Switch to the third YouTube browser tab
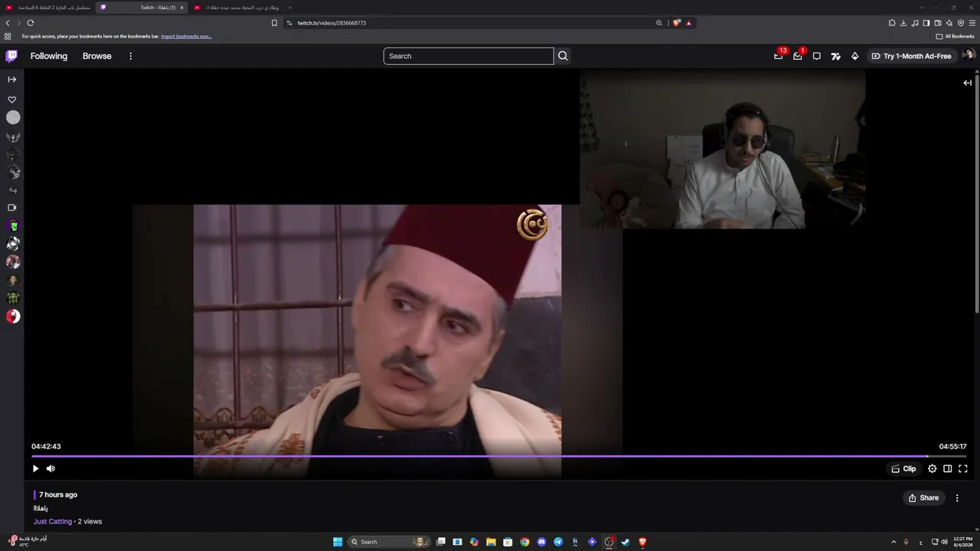 click(236, 8)
